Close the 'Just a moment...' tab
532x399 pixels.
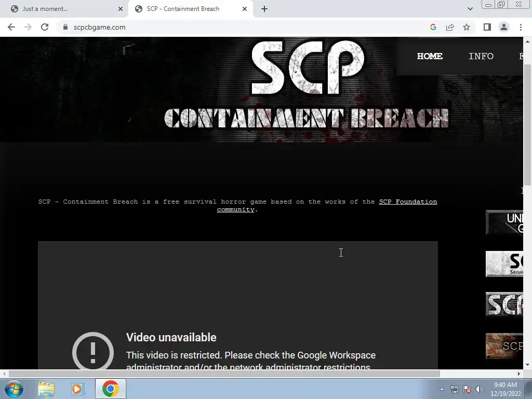[x=121, y=9]
